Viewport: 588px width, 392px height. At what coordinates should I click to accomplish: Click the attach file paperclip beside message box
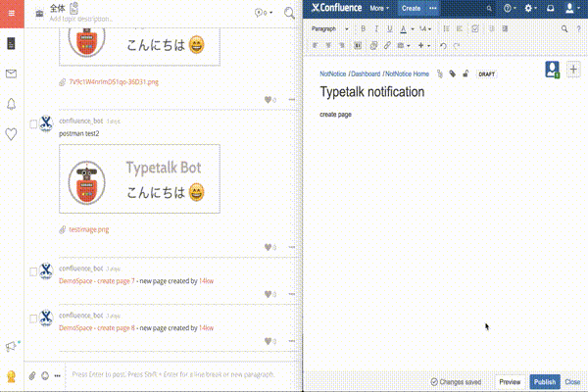click(x=32, y=375)
